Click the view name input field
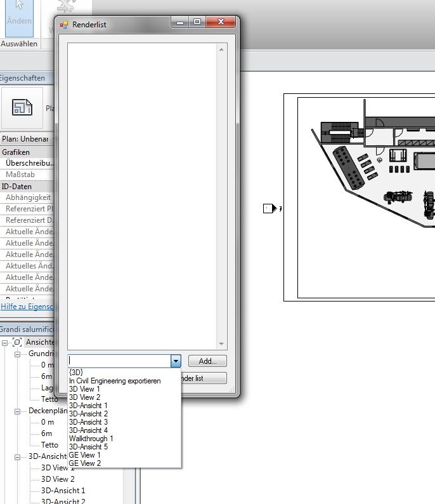The height and width of the screenshot is (504, 435). pos(119,361)
